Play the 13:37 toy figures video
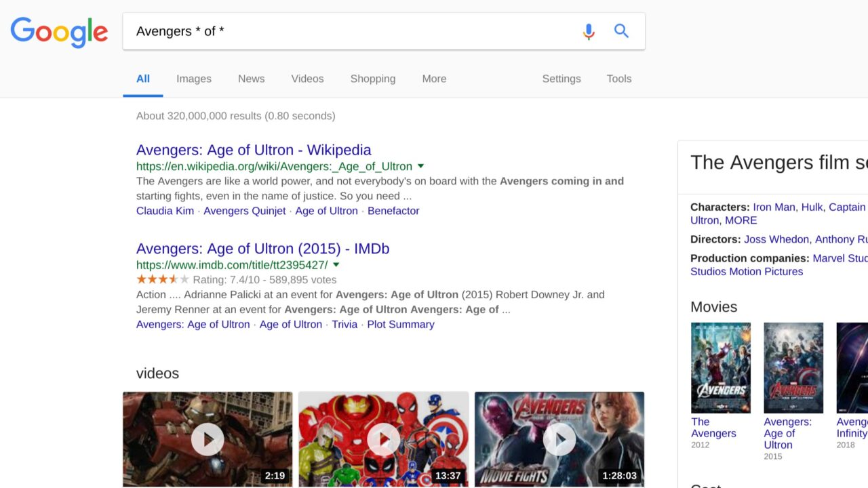The height and width of the screenshot is (488, 868). (x=383, y=439)
